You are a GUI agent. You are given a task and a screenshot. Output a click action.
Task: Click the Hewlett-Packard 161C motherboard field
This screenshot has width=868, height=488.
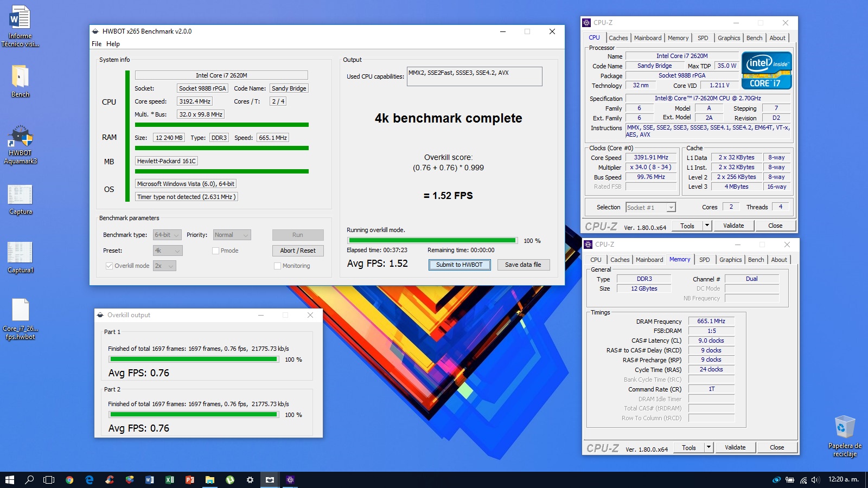click(166, 161)
